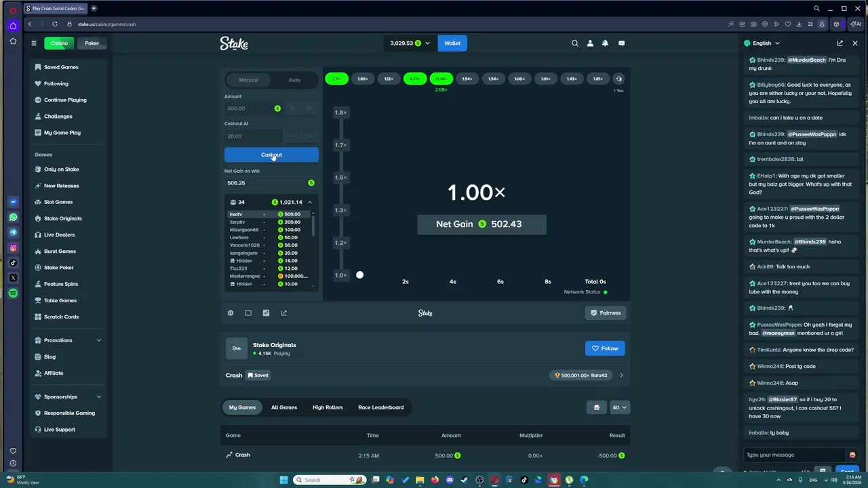868x488 pixels.
Task: Switch betting mode to Manual
Action: coord(248,80)
